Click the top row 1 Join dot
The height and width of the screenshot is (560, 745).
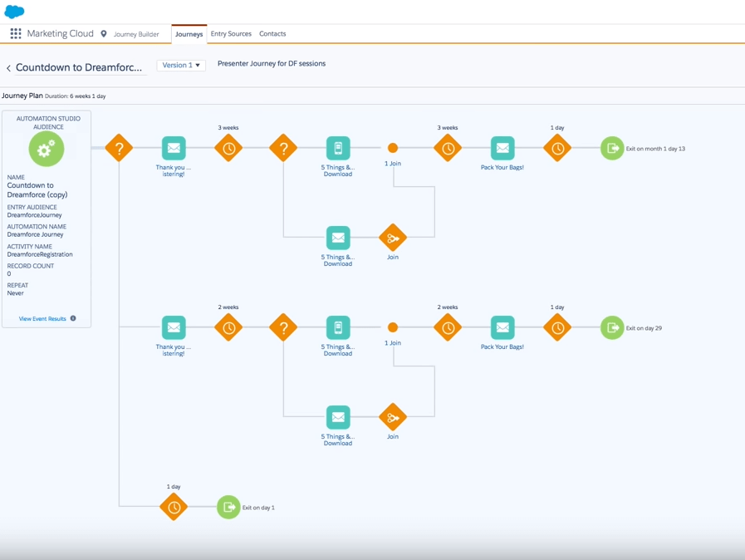point(393,149)
